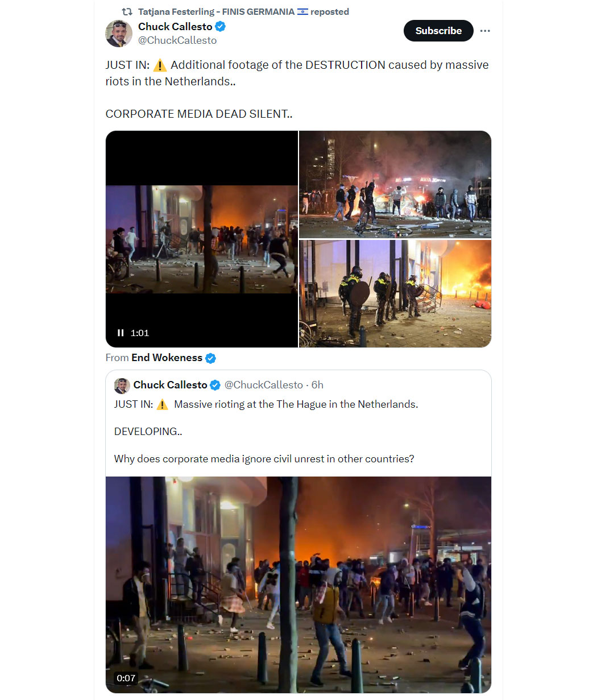Open the quoted tweet's 6h timestamp
Viewport: 597px width, 700px height.
pyautogui.click(x=317, y=385)
